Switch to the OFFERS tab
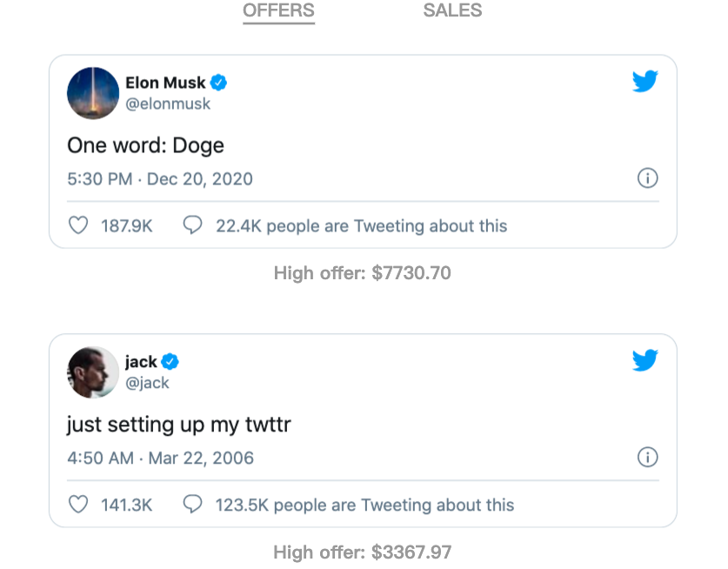 (x=278, y=10)
